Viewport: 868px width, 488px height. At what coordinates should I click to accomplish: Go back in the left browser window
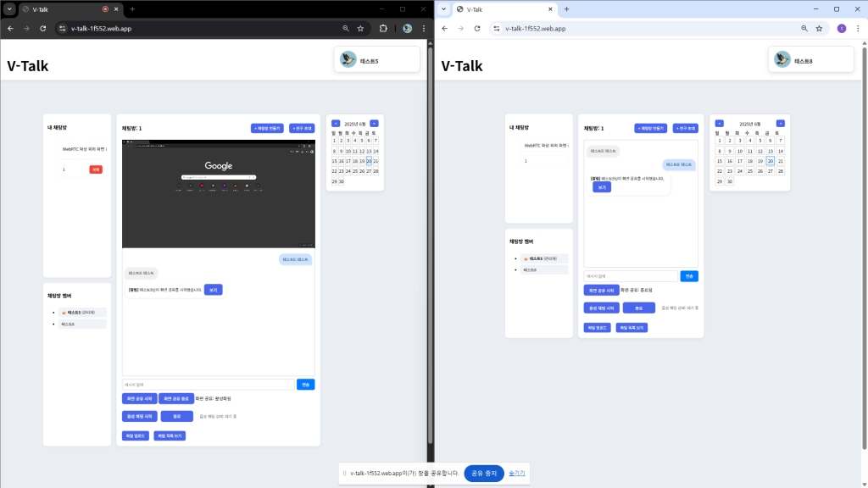(x=10, y=28)
